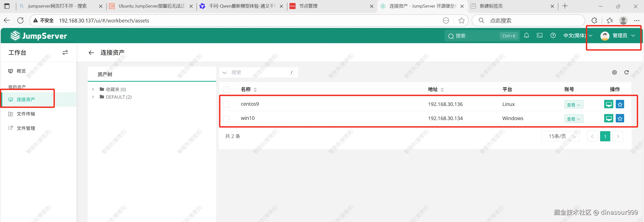Viewport: 644px width, 222px height.
Task: Connect to win10 with monitor icon
Action: [609, 118]
